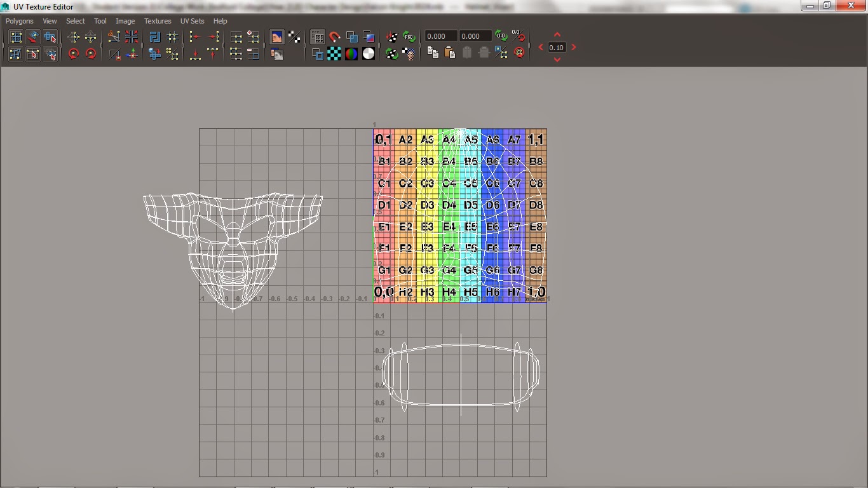Sew the selected UV edges together

132,36
